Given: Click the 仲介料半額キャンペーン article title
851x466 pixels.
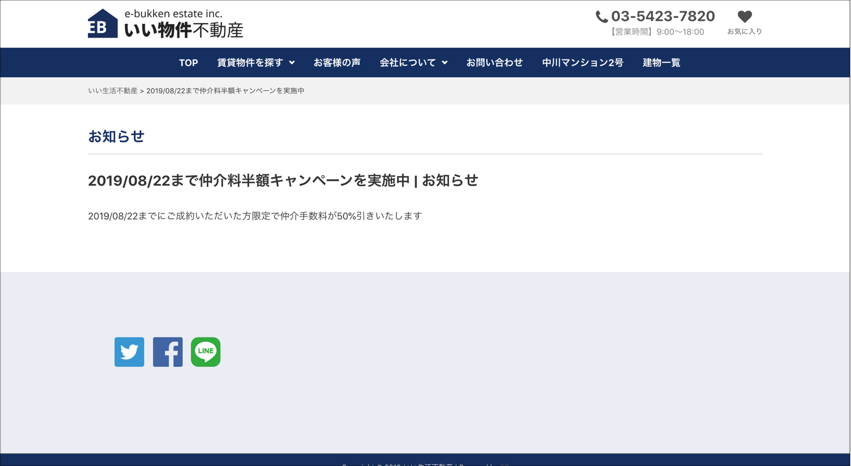Looking at the screenshot, I should click(283, 181).
